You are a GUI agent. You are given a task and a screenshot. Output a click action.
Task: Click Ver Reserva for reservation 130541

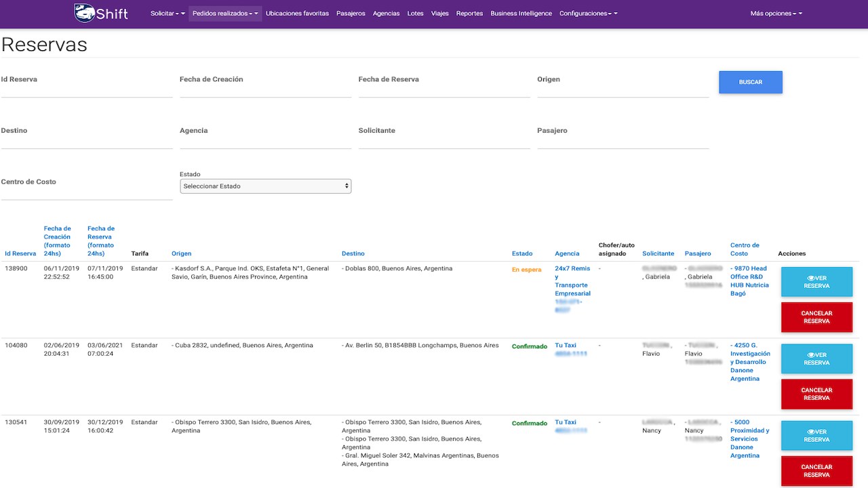point(816,435)
